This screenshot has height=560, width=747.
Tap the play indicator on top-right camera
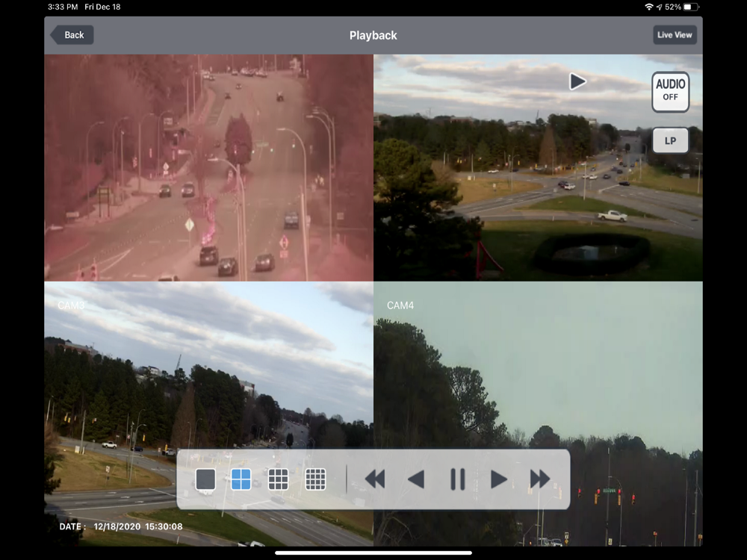tap(577, 81)
